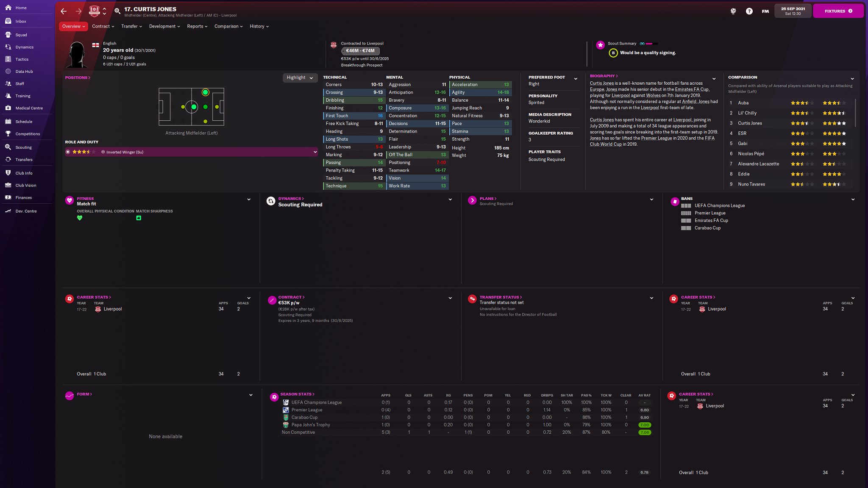Open the Development menu

(x=164, y=26)
